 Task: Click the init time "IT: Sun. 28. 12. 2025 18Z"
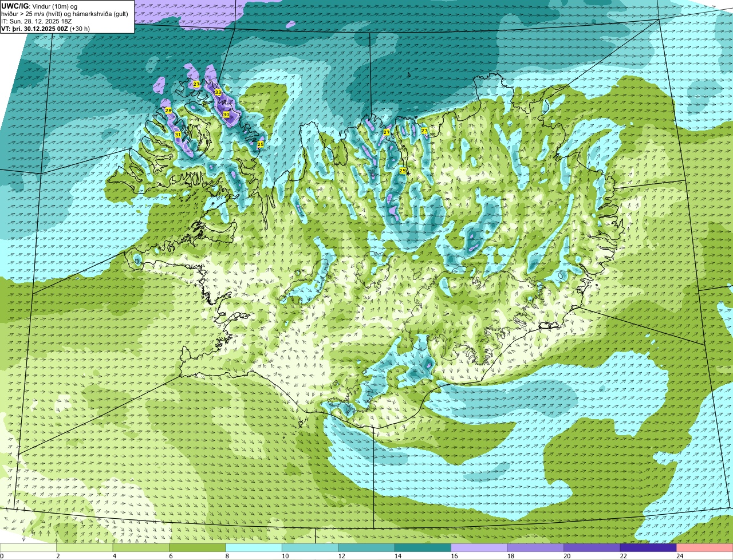[37, 21]
